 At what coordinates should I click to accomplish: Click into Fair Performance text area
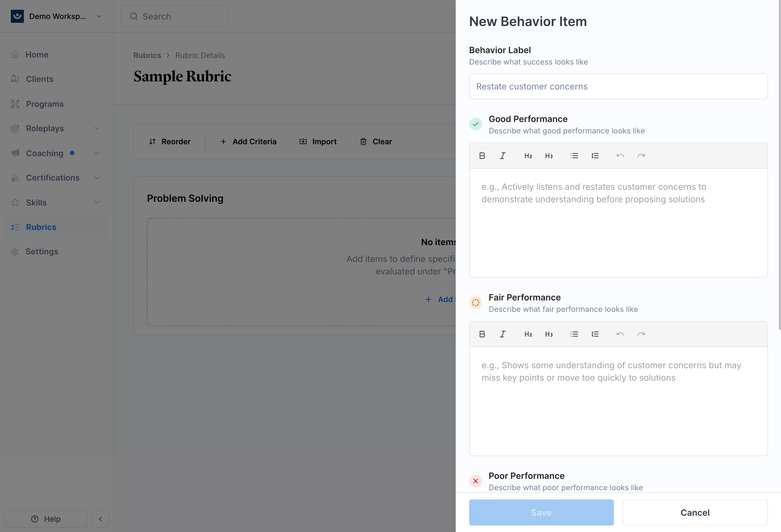618,402
